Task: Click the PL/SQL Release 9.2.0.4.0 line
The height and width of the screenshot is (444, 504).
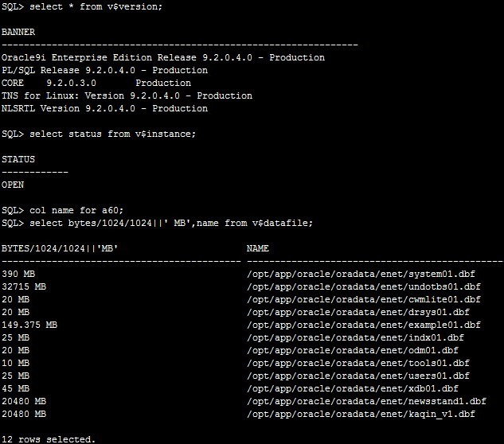Action: [104, 70]
